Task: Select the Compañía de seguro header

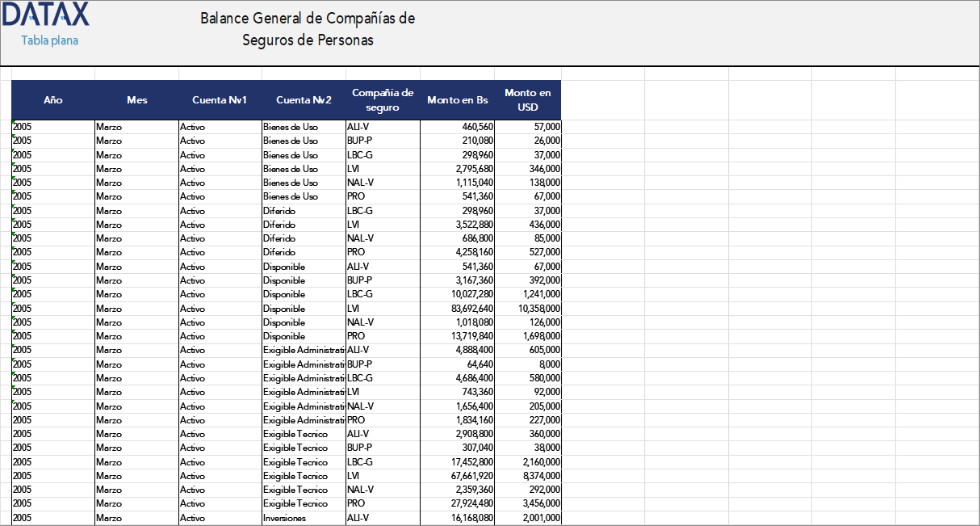Action: click(382, 99)
